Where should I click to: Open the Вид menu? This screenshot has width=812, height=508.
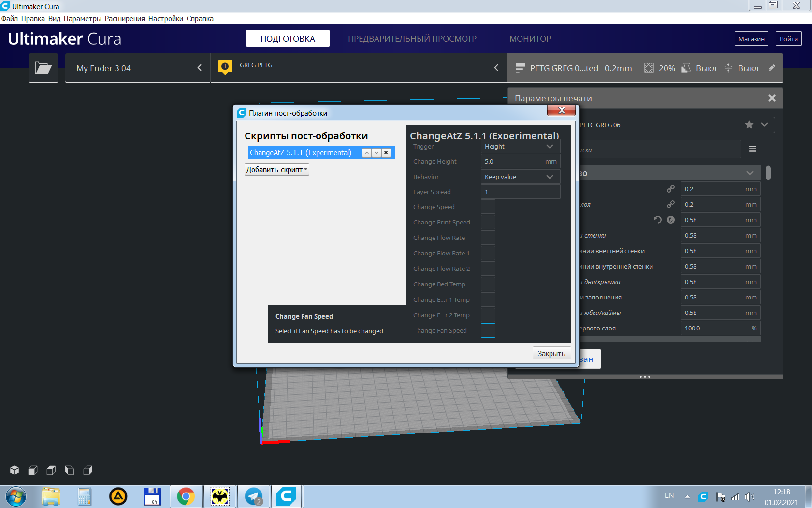[54, 19]
